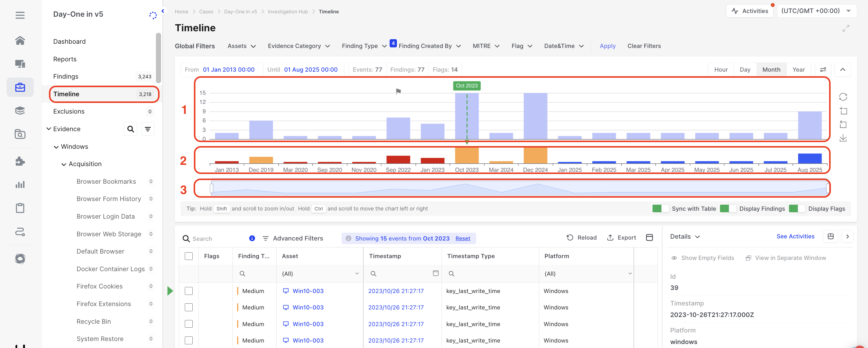
Task: Click the evidence filter icon
Action: click(148, 129)
